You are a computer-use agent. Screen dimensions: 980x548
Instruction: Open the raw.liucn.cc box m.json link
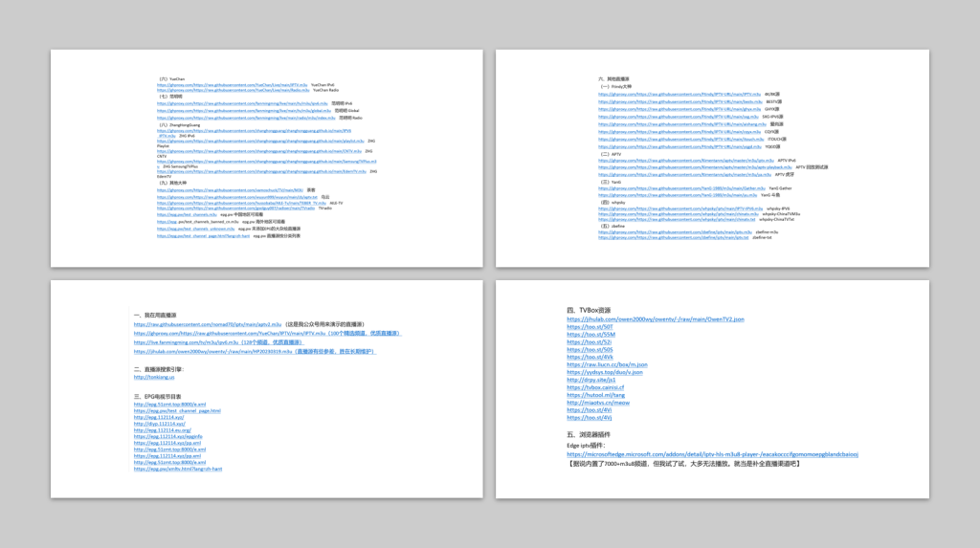[607, 365]
